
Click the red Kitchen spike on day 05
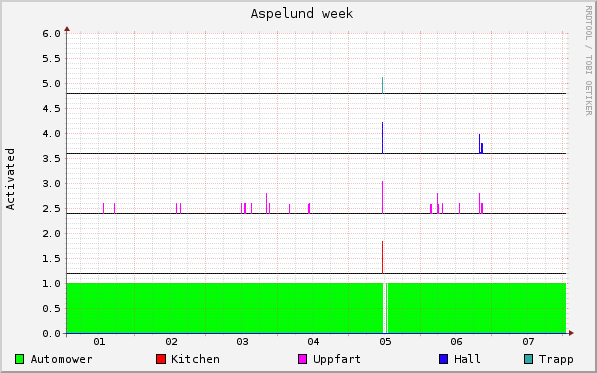383,257
